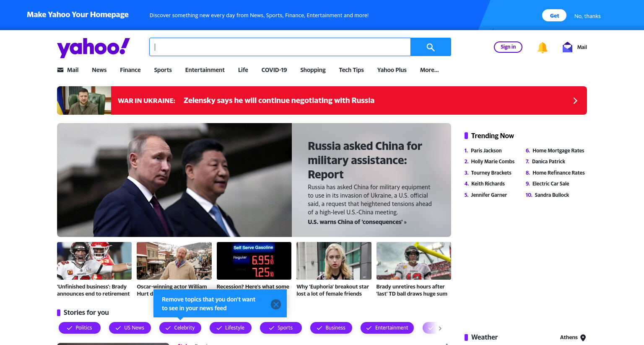Click the Get button in the top banner
The height and width of the screenshot is (345, 644).
coord(555,15)
